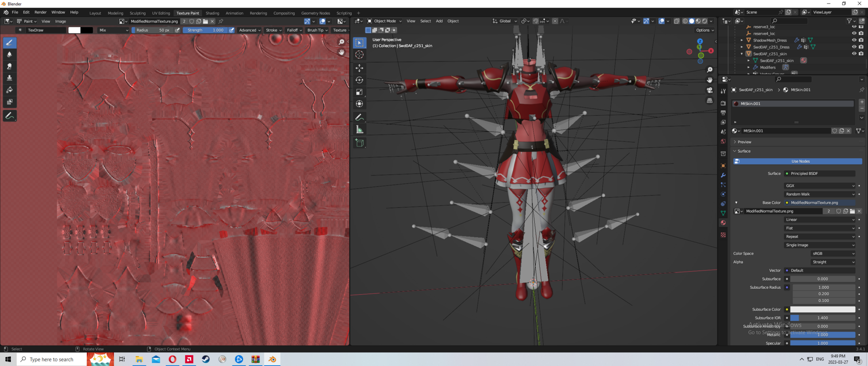868x366 pixels.
Task: Select the Smear brush tool
Action: (9, 66)
